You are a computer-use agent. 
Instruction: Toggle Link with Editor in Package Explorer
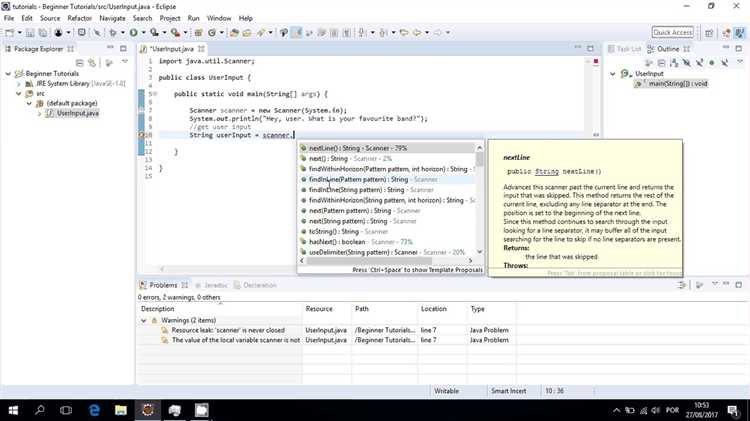point(92,63)
